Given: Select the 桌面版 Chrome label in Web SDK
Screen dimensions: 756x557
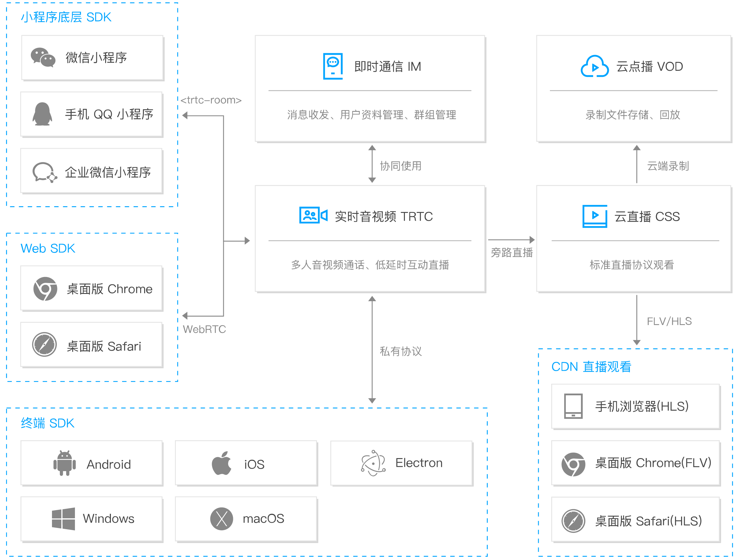Looking at the screenshot, I should (x=109, y=289).
